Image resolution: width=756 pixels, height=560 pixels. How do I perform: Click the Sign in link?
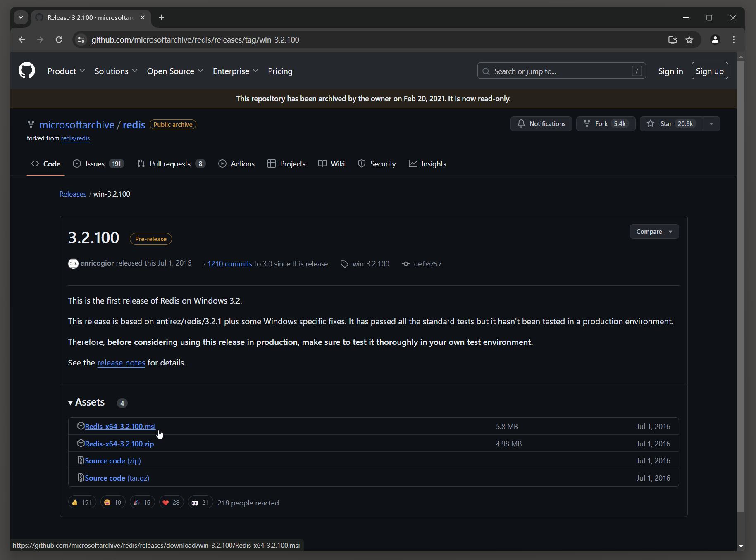coord(670,71)
